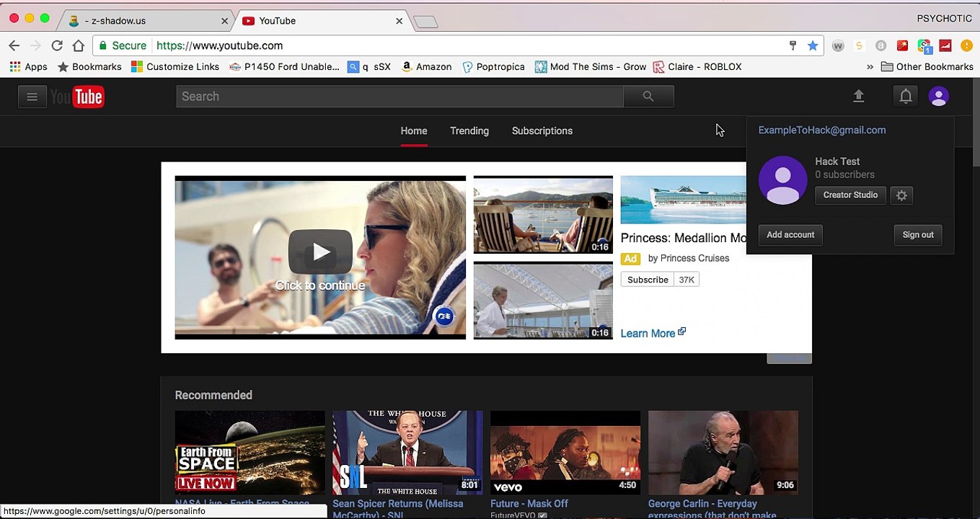Screen dimensions: 980x519
Task: Click ExampleToHack@gmail.com email link
Action: coord(822,130)
